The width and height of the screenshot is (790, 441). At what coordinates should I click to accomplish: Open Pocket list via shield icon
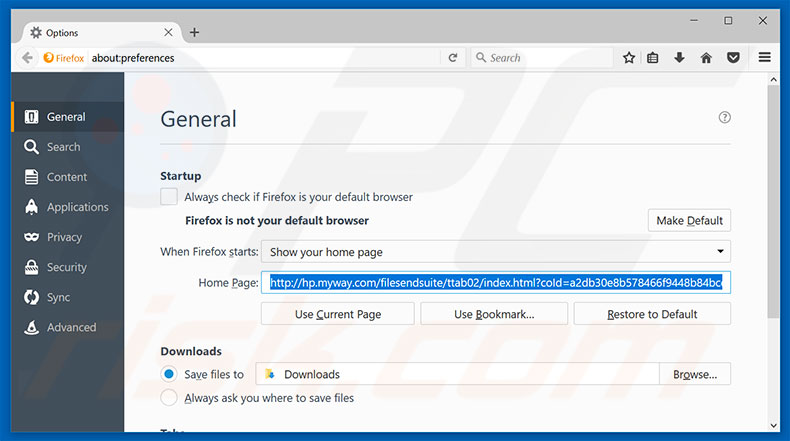733,57
